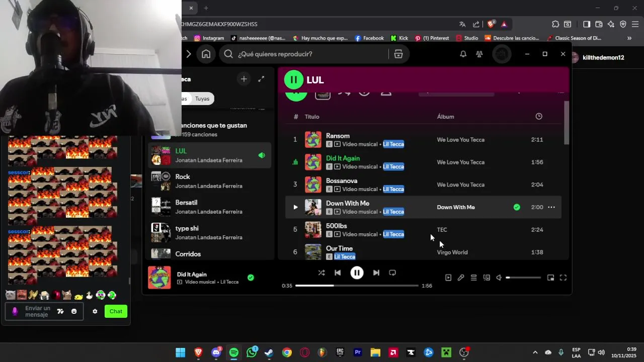Open Spotify notifications bell

click(463, 54)
